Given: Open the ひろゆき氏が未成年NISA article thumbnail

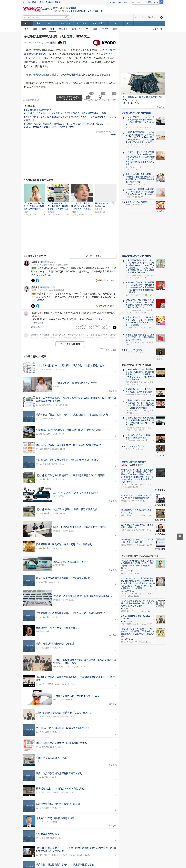Looking at the screenshot, I should [x=82, y=193].
